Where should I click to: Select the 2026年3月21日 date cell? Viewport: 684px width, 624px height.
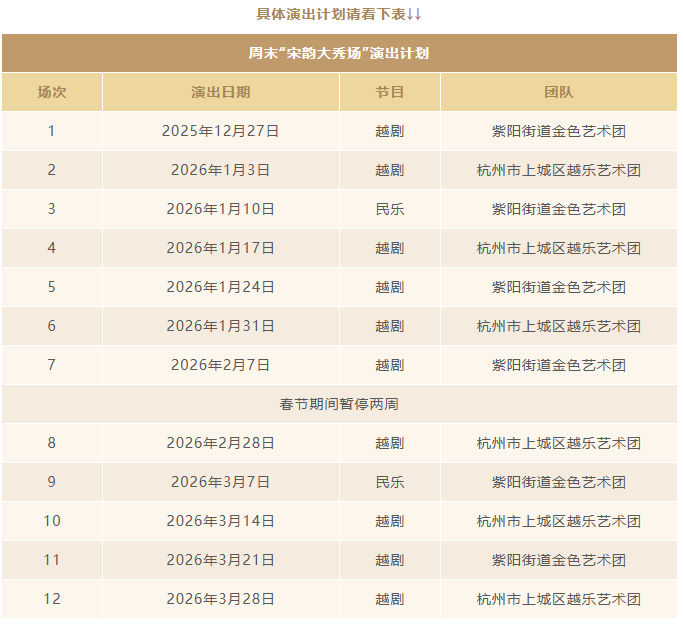point(220,560)
